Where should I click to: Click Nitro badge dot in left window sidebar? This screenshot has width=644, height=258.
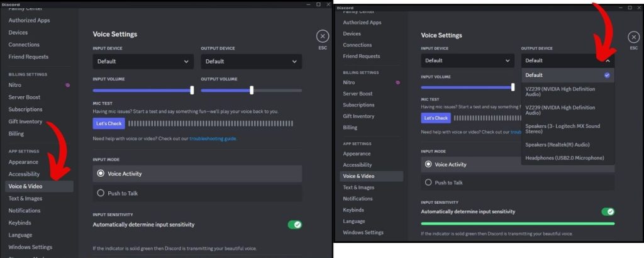(x=68, y=85)
